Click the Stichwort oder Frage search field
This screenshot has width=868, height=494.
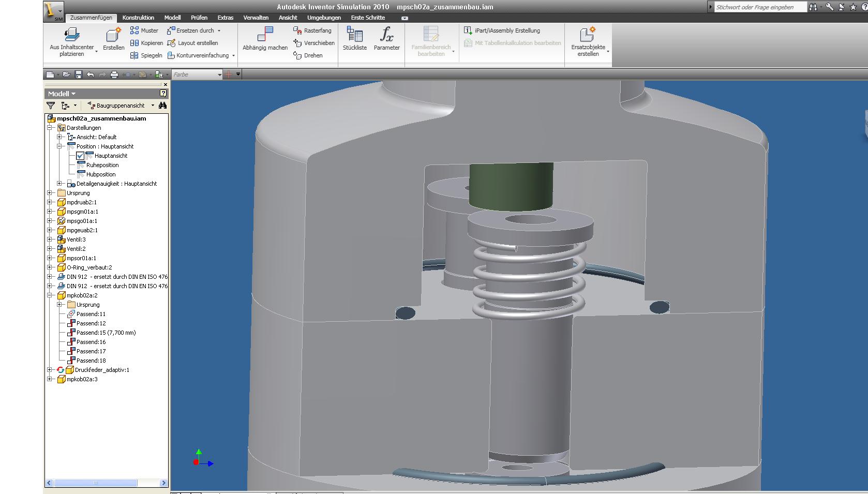(x=759, y=7)
